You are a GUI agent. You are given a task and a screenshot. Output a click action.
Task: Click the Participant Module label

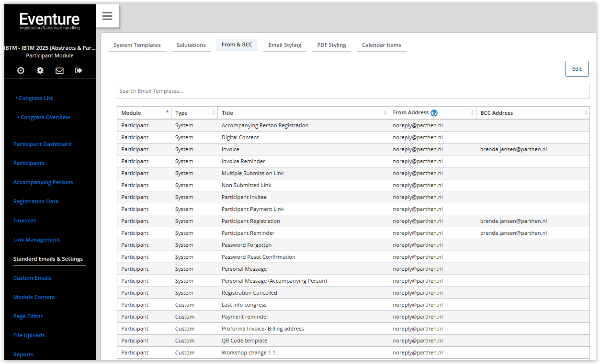point(50,55)
